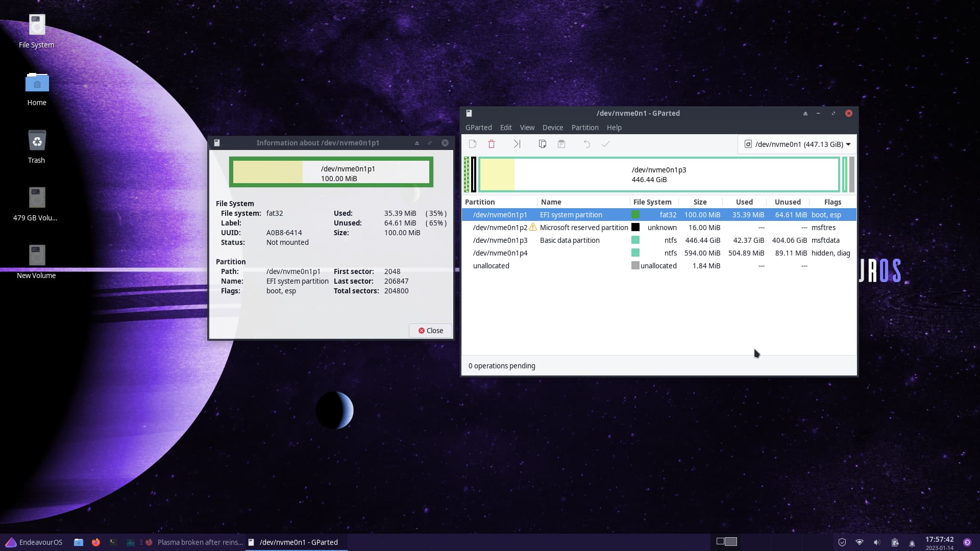The width and height of the screenshot is (980, 551).
Task: Click the clock showing 17:57:42
Action: click(939, 539)
